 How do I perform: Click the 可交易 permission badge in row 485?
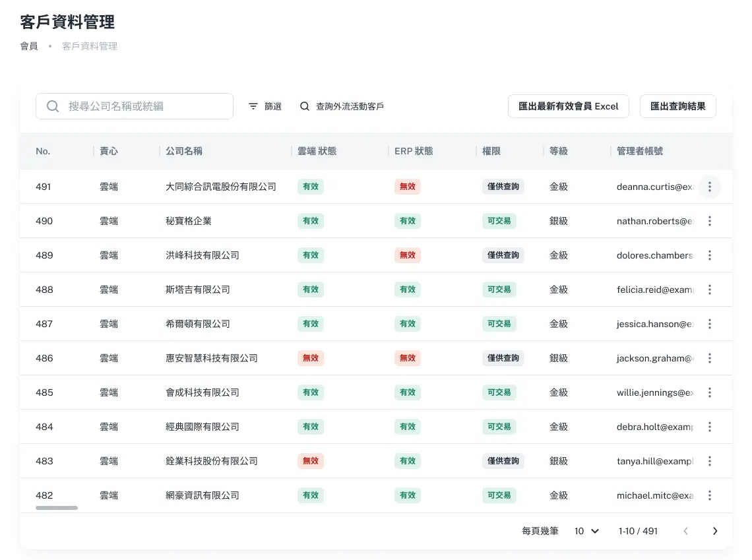tap(499, 392)
